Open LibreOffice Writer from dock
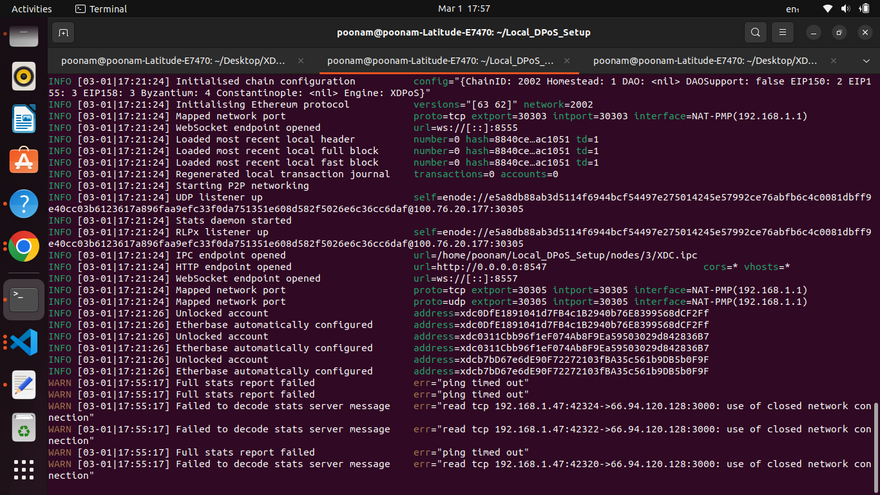The height and width of the screenshot is (495, 880). point(24,119)
